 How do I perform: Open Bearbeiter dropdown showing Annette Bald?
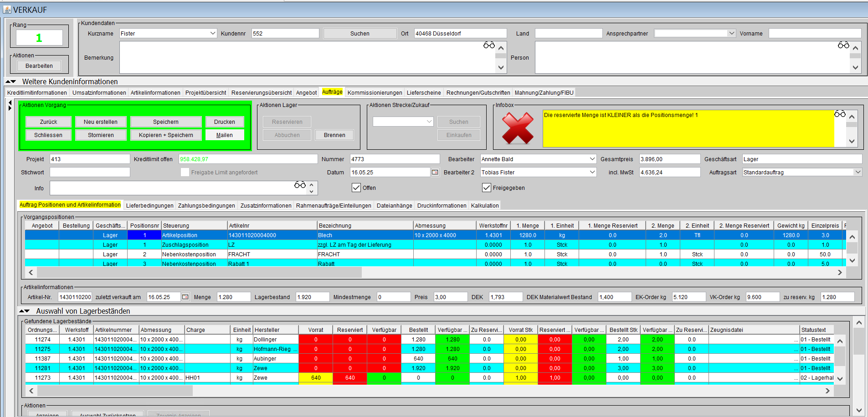(592, 159)
